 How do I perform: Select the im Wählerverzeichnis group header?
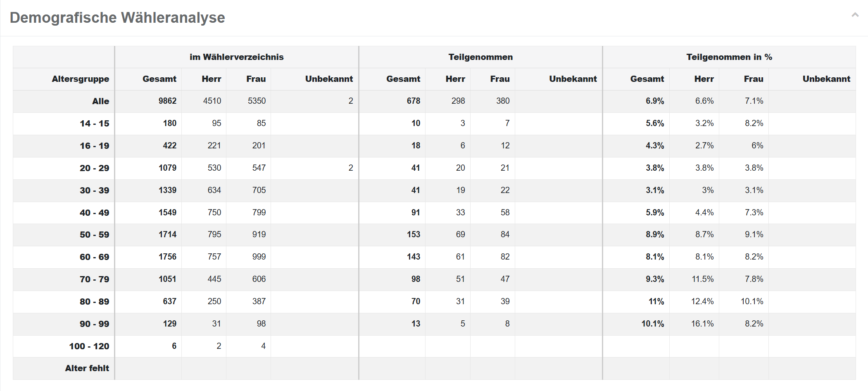pyautogui.click(x=236, y=57)
